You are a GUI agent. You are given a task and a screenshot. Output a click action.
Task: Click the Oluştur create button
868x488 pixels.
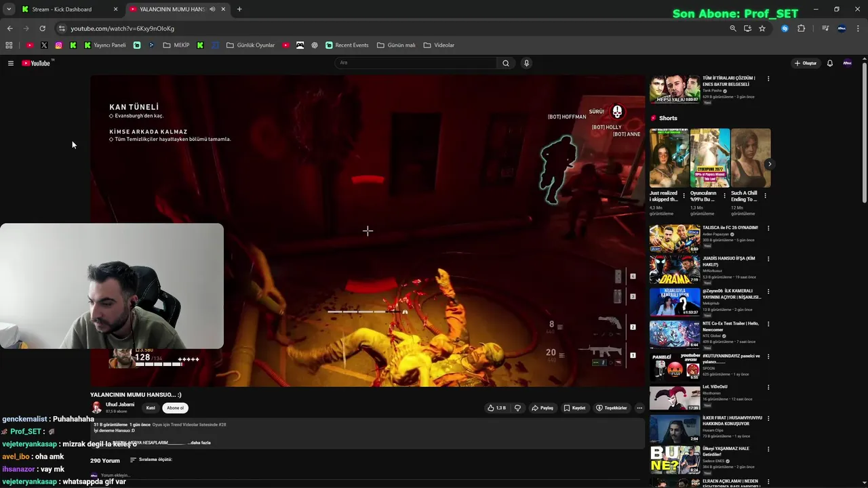pyautogui.click(x=806, y=63)
